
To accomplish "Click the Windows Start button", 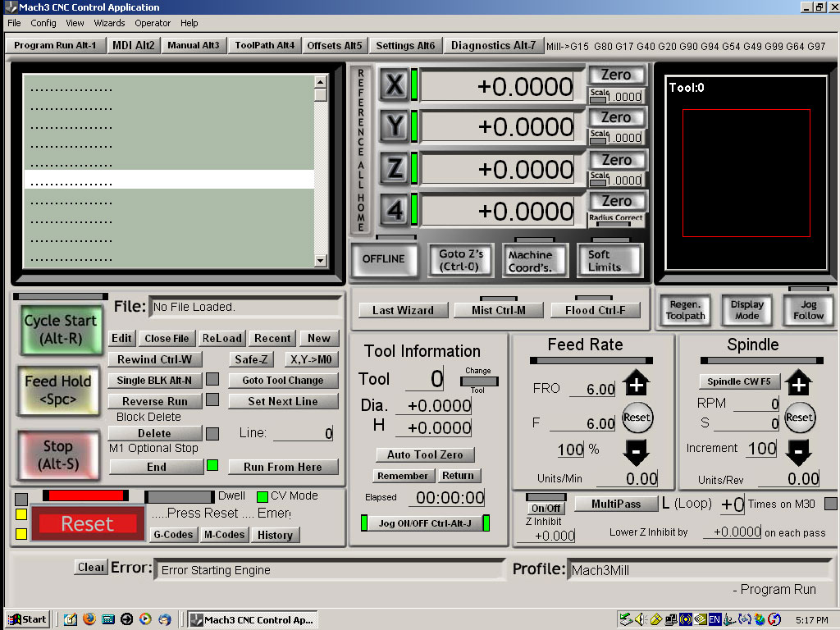I will [27, 619].
